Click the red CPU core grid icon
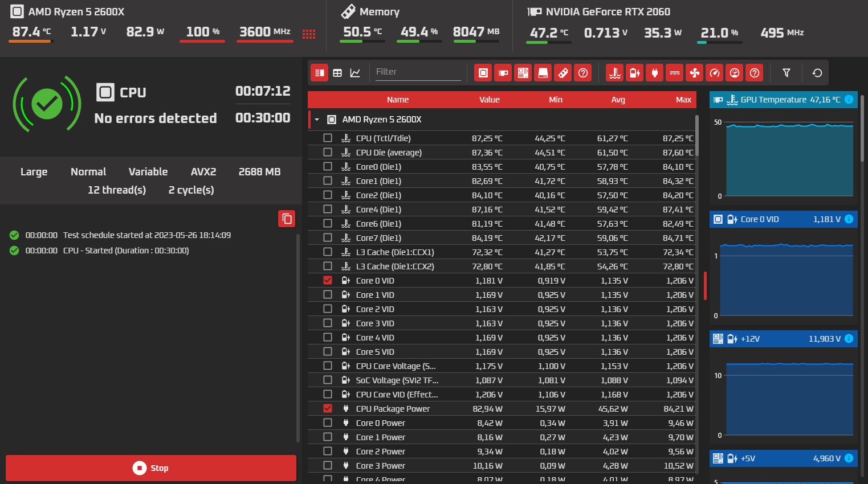The image size is (868, 484). [x=309, y=34]
